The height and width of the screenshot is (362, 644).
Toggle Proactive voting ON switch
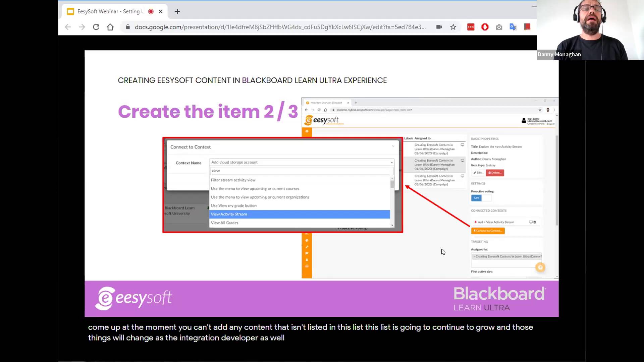pos(476,198)
